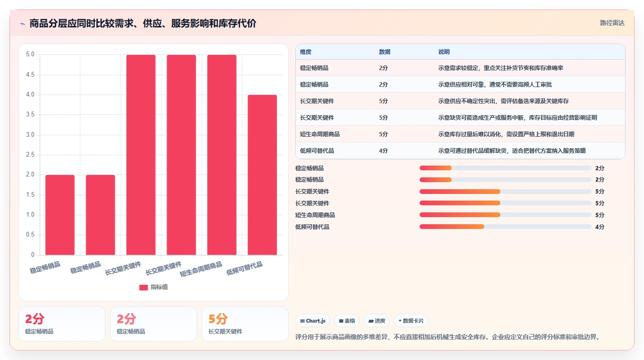This screenshot has height=360, width=644.
Task: Click the 4分 value beside the progress bar
Action: (600, 227)
